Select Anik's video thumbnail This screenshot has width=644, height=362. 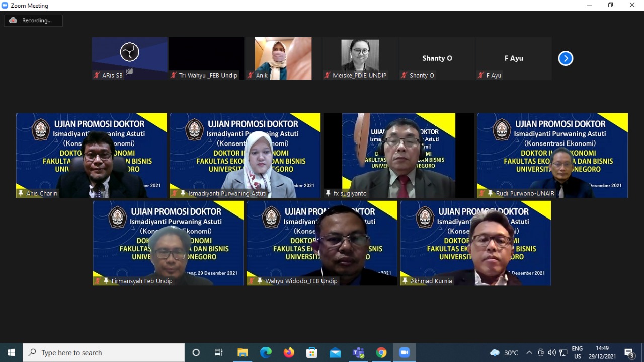click(x=283, y=58)
